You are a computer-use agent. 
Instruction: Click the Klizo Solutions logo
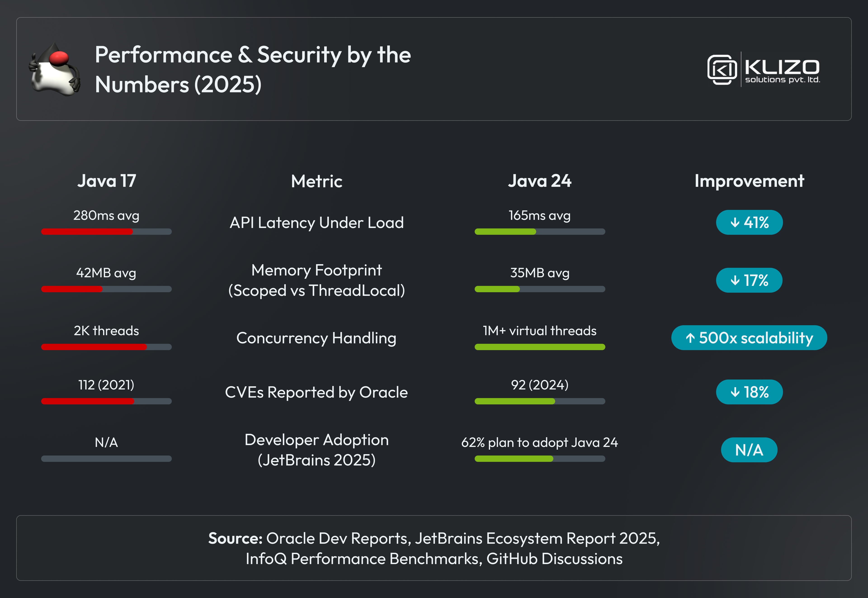tap(764, 70)
